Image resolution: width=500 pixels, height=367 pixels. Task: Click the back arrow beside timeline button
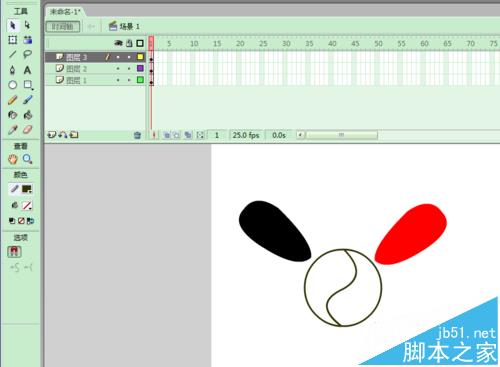click(x=91, y=26)
